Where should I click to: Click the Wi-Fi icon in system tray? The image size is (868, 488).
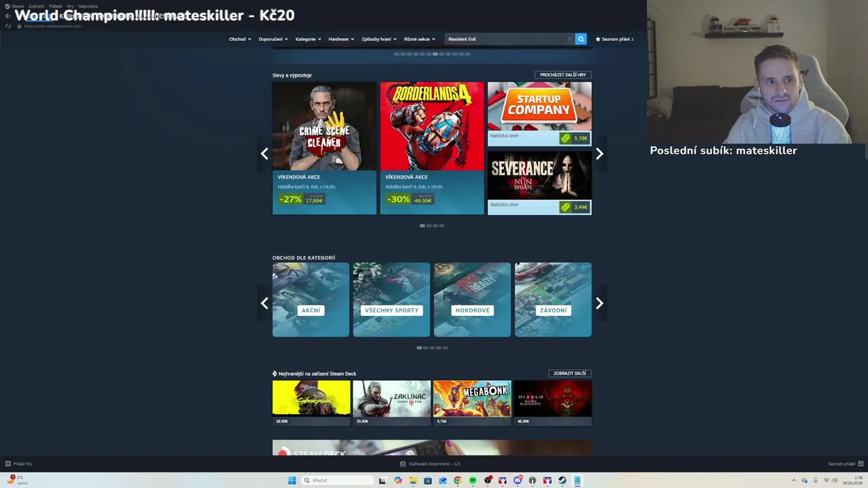(827, 481)
